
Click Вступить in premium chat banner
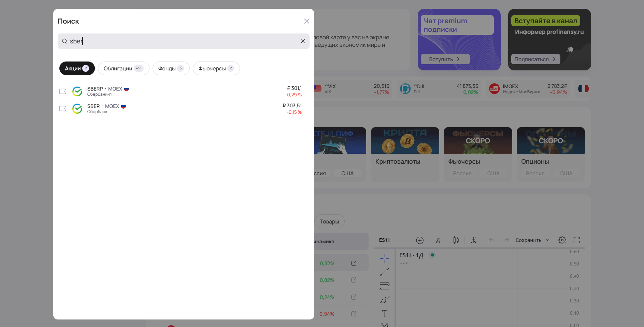pyautogui.click(x=445, y=59)
